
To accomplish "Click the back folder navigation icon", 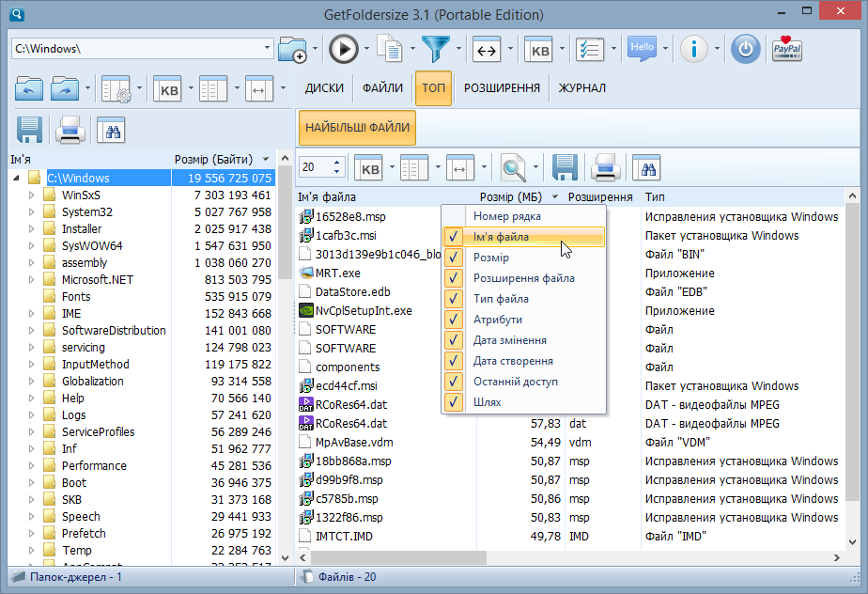I will (x=29, y=88).
